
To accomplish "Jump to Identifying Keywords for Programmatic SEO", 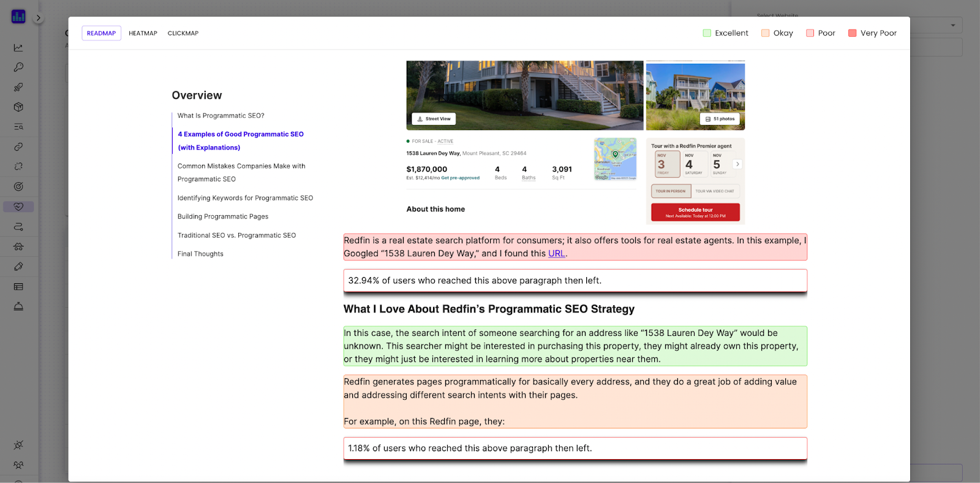I will click(245, 198).
